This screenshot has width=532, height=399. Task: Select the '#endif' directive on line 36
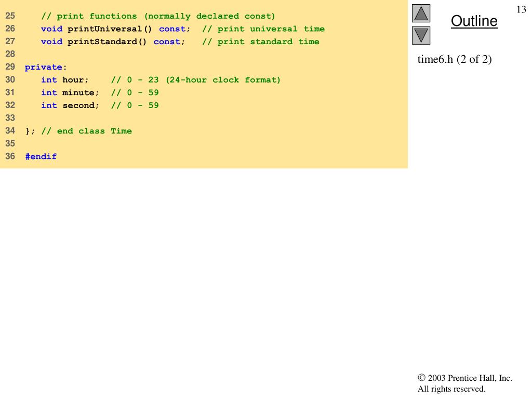click(41, 156)
